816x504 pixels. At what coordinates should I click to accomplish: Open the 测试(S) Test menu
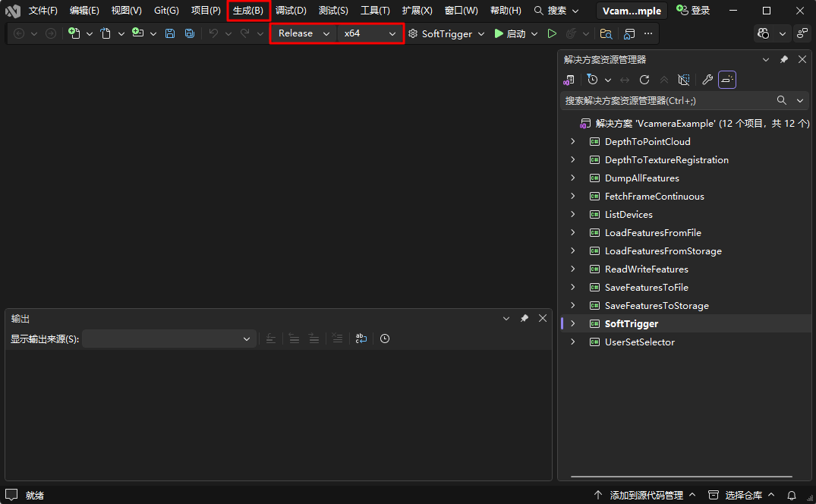pyautogui.click(x=333, y=11)
